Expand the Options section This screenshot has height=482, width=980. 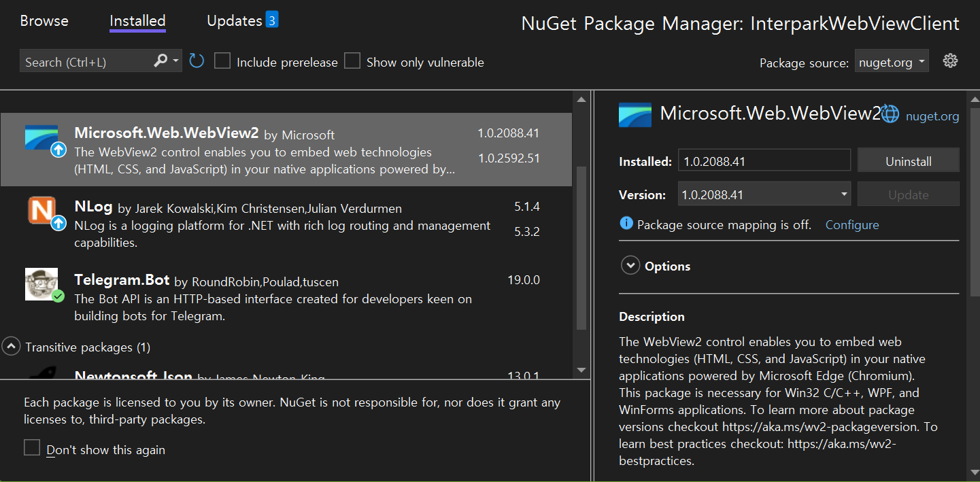pos(630,266)
